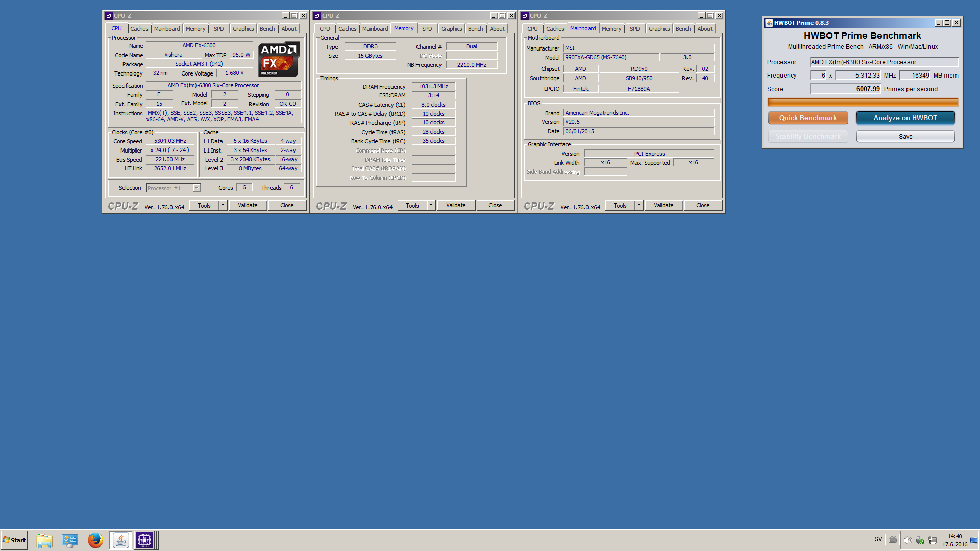The image size is (980, 551).
Task: Click the Core Speed value 5304.03 MHz
Action: [170, 141]
